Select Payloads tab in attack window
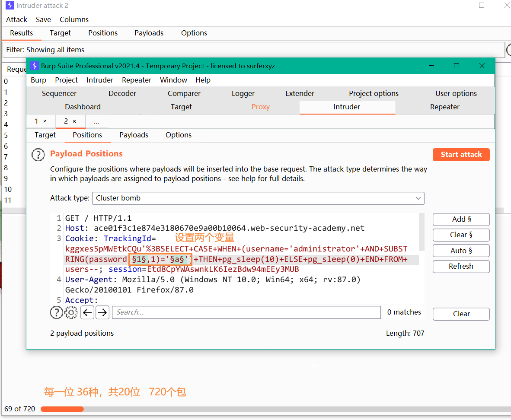The height and width of the screenshot is (420, 511). [x=149, y=33]
